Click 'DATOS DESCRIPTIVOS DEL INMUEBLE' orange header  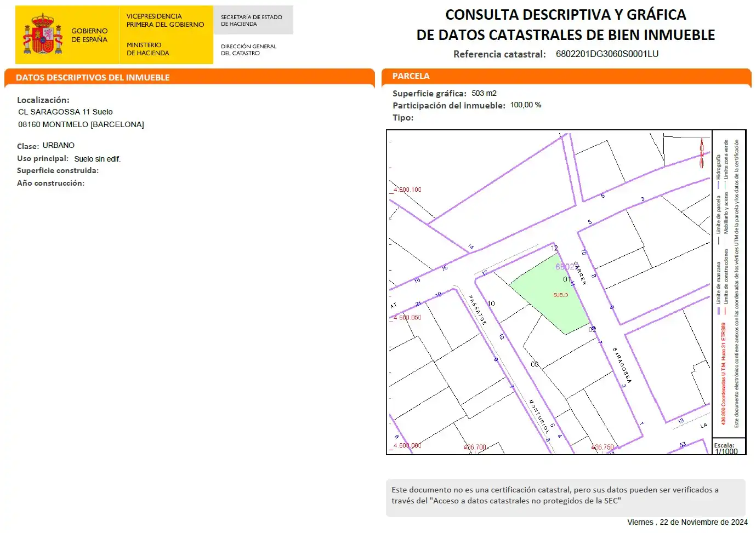click(x=93, y=77)
